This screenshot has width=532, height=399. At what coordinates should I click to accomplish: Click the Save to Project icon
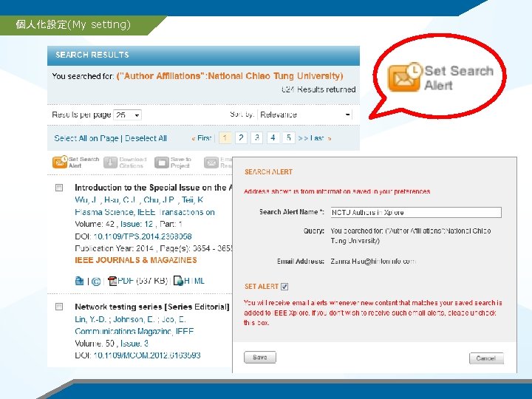tap(162, 163)
